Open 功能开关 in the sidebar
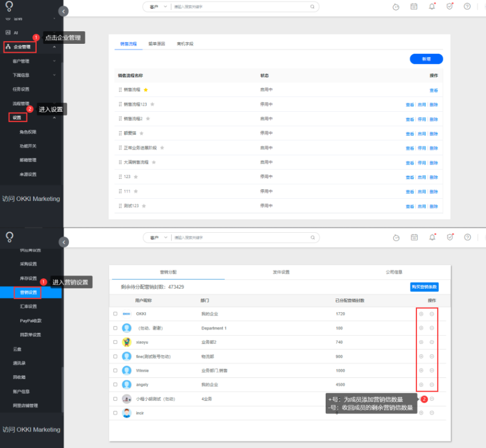The height and width of the screenshot is (448, 486). pos(28,146)
